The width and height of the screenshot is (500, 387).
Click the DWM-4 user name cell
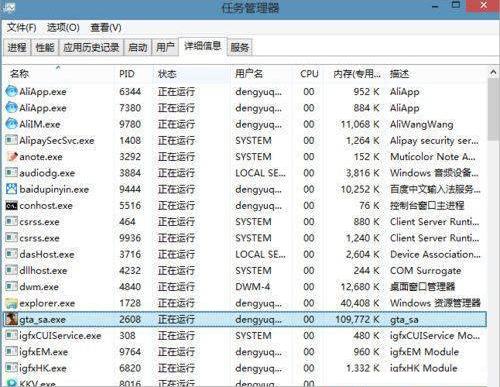click(x=252, y=287)
